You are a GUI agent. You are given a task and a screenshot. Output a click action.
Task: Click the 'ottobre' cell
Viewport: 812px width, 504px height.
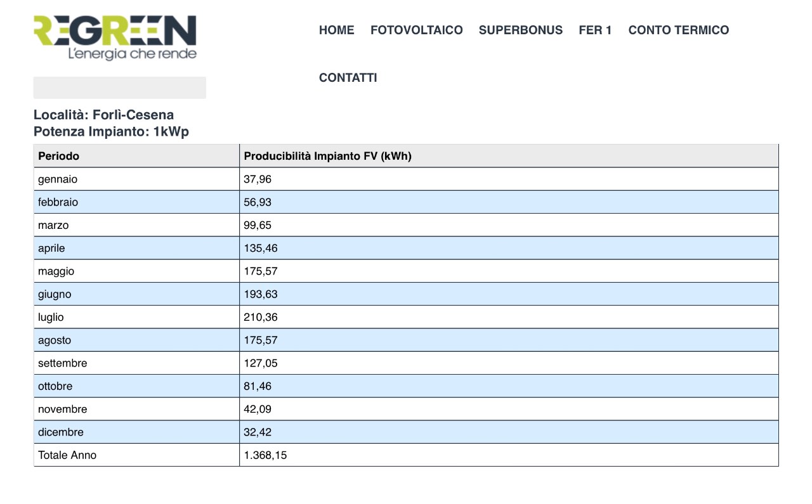click(136, 386)
